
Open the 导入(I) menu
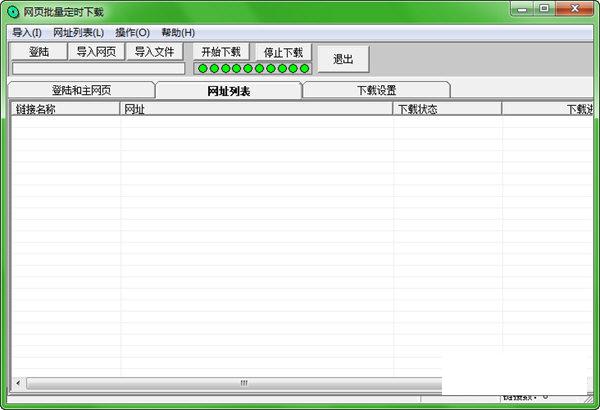tap(27, 32)
